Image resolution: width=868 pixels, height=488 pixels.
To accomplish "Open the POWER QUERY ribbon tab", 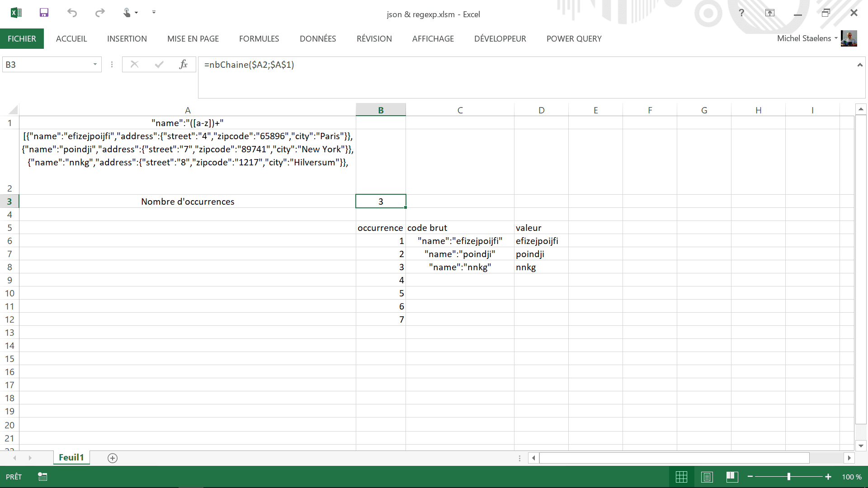I will point(574,39).
